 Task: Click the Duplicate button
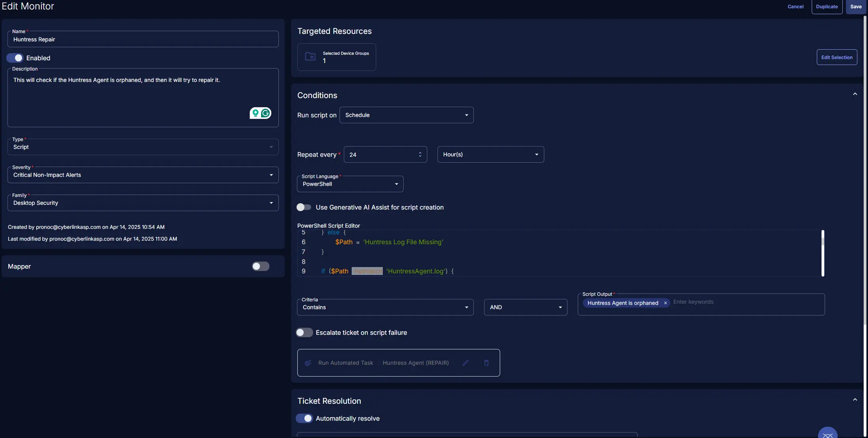(827, 7)
